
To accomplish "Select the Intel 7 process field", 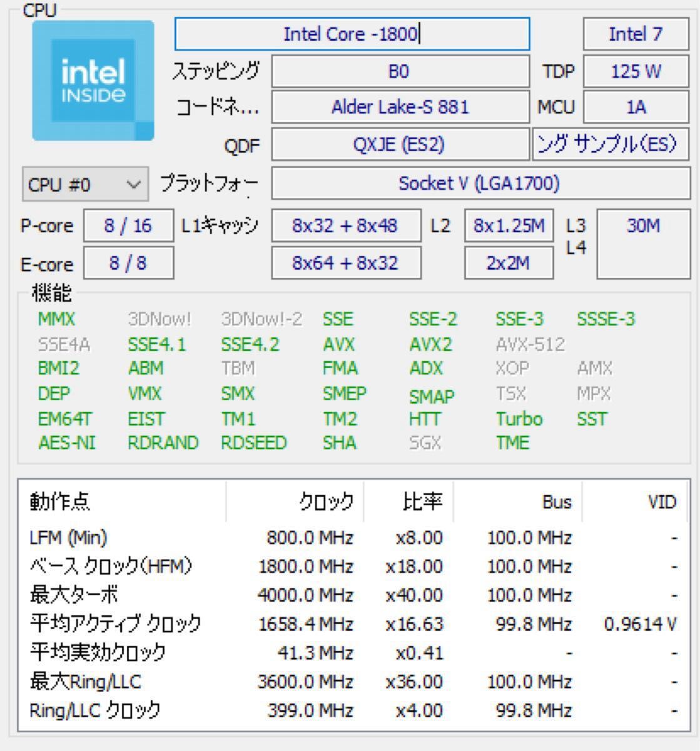I will 636,34.
